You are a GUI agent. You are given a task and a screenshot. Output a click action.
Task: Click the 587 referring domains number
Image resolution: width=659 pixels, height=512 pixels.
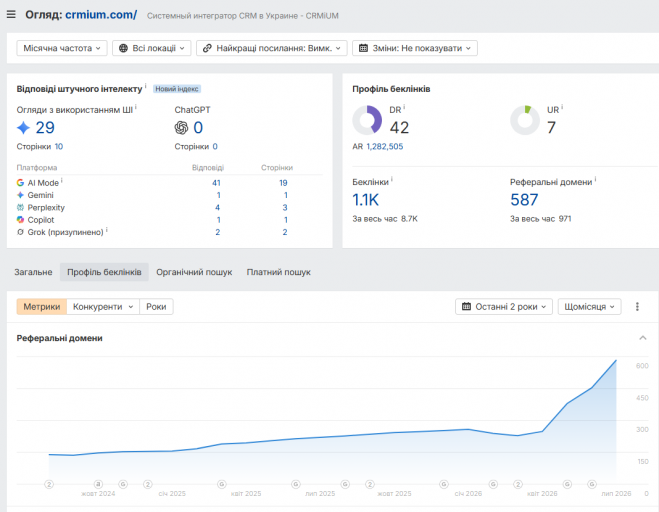click(x=524, y=200)
